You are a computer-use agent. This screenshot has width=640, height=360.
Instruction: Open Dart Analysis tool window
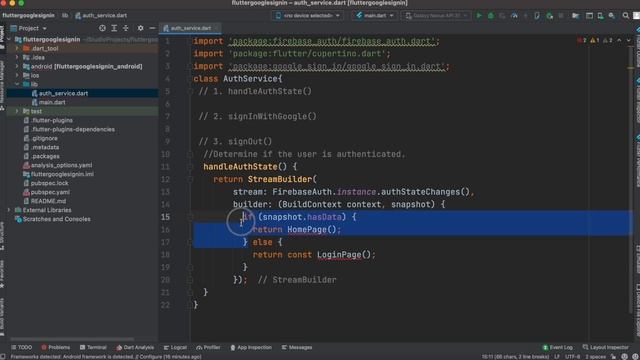coord(135,347)
